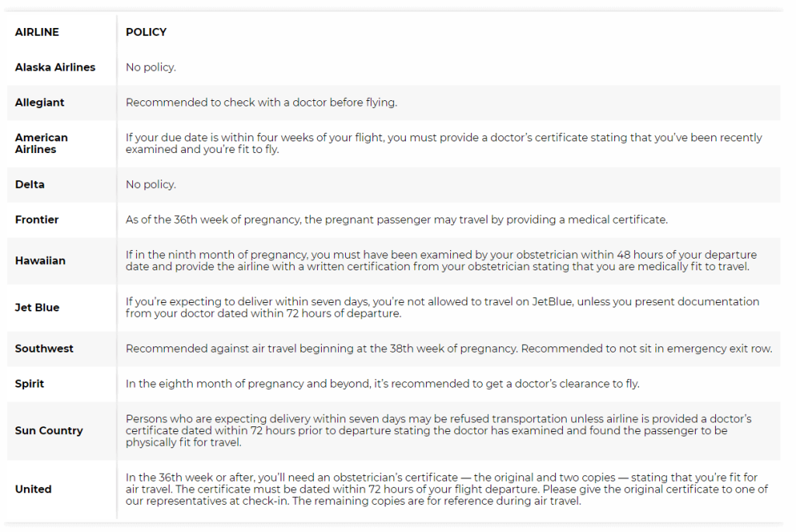Click the United airline name
796x532 pixels.
click(33, 489)
